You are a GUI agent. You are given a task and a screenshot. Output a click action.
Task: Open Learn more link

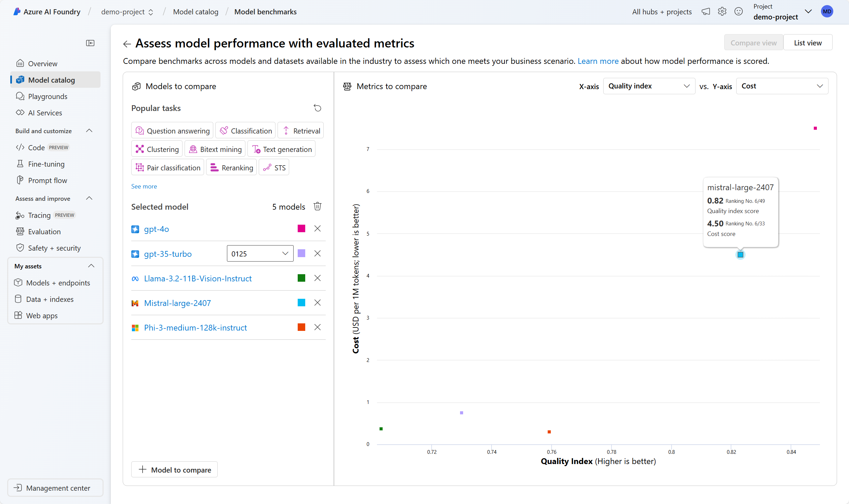pos(598,61)
